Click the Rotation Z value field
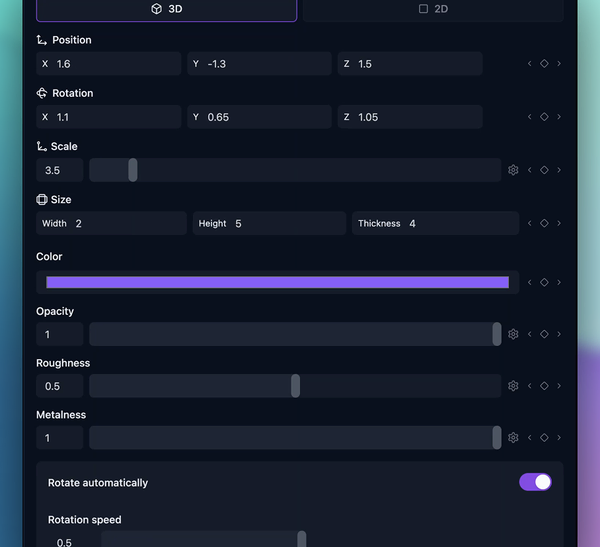 click(x=410, y=117)
